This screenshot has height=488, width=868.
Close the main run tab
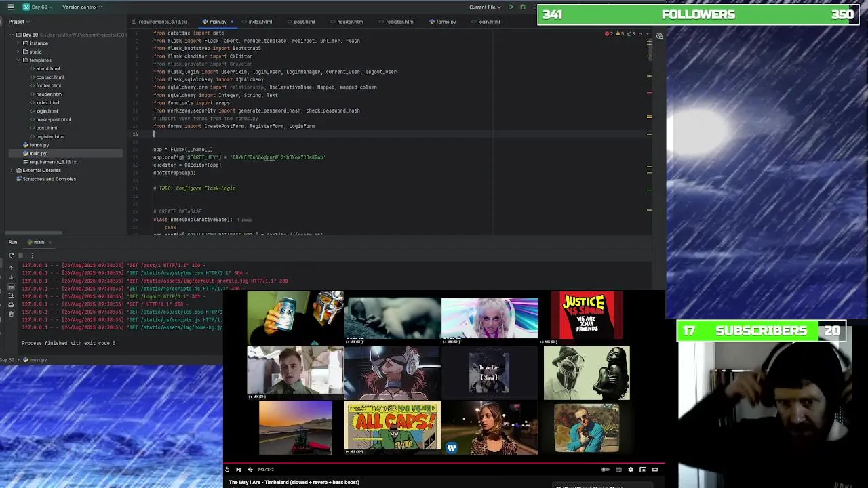49,242
